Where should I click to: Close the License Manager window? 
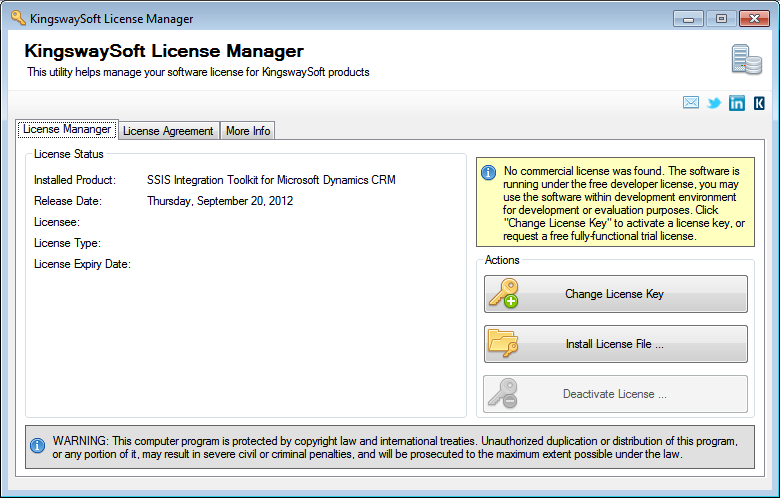click(x=754, y=19)
